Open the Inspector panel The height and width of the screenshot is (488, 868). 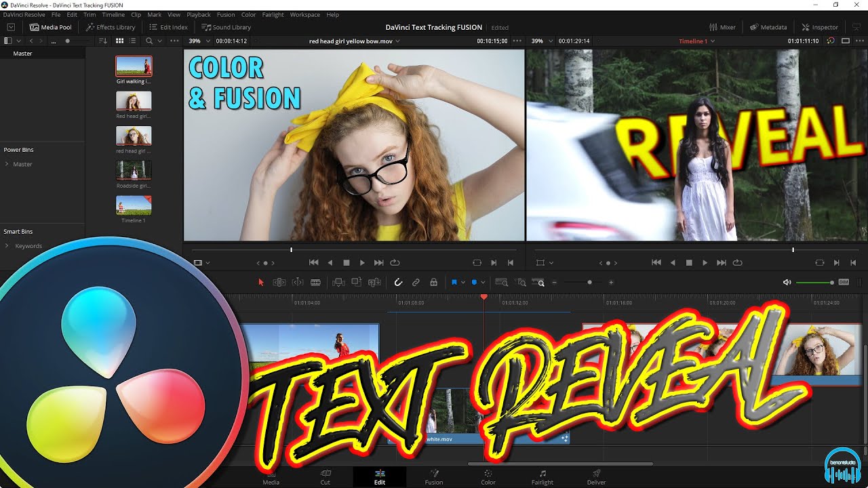(820, 27)
